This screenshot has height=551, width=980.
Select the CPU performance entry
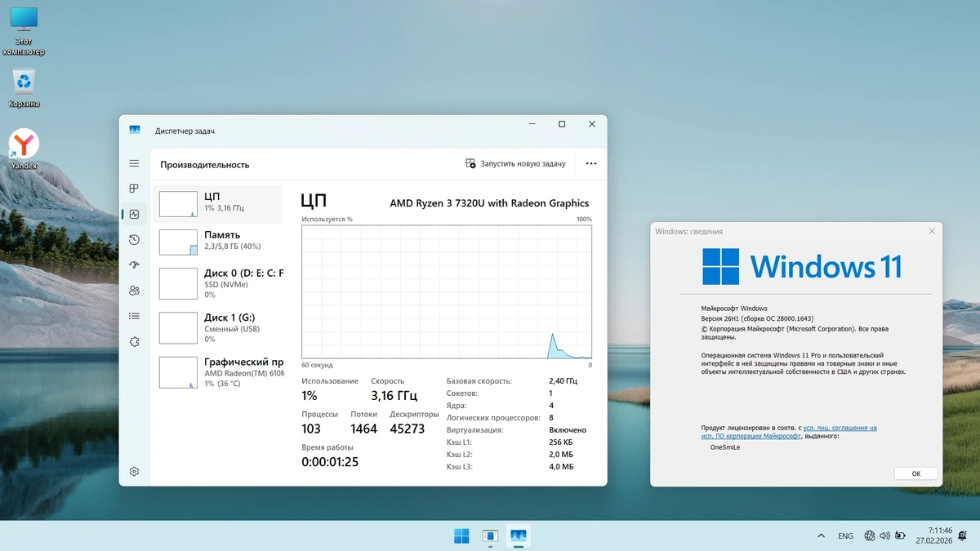point(218,203)
